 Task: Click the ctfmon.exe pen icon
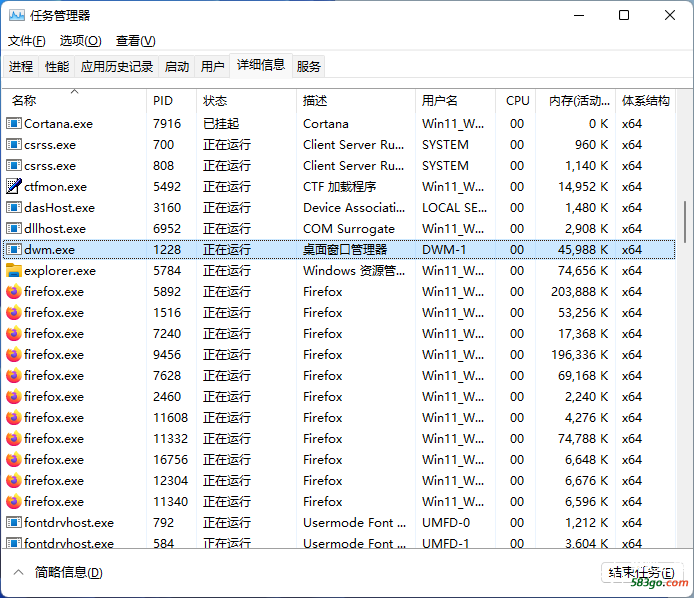point(14,186)
